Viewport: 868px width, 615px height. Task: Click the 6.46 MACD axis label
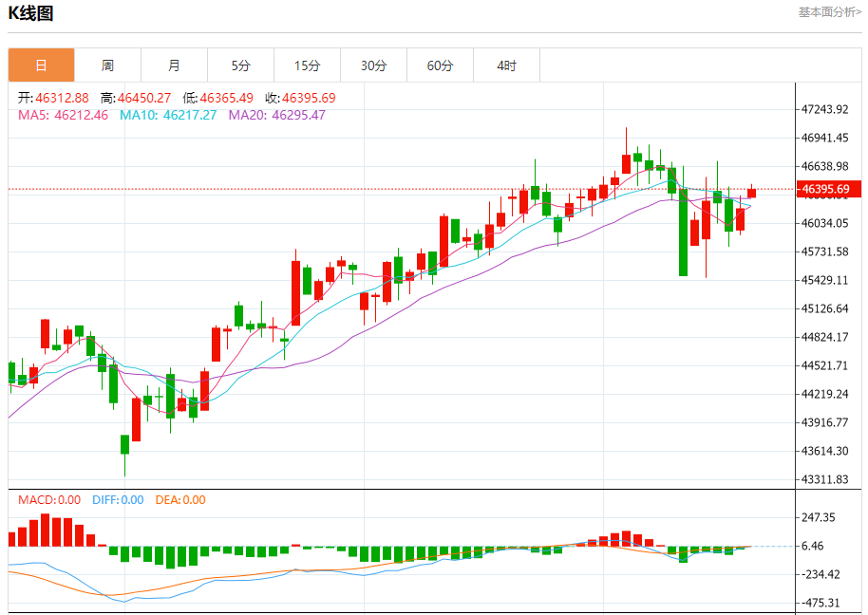pyautogui.click(x=813, y=547)
